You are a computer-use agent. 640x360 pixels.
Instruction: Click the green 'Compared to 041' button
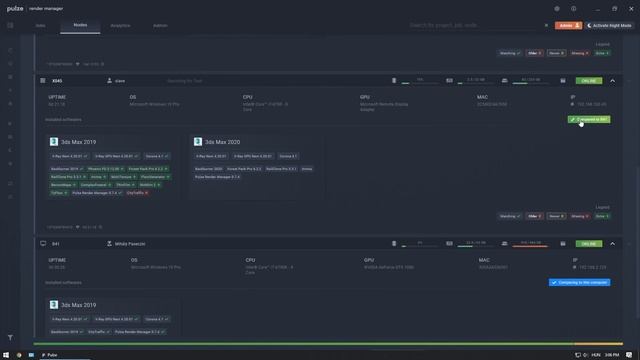(x=589, y=120)
